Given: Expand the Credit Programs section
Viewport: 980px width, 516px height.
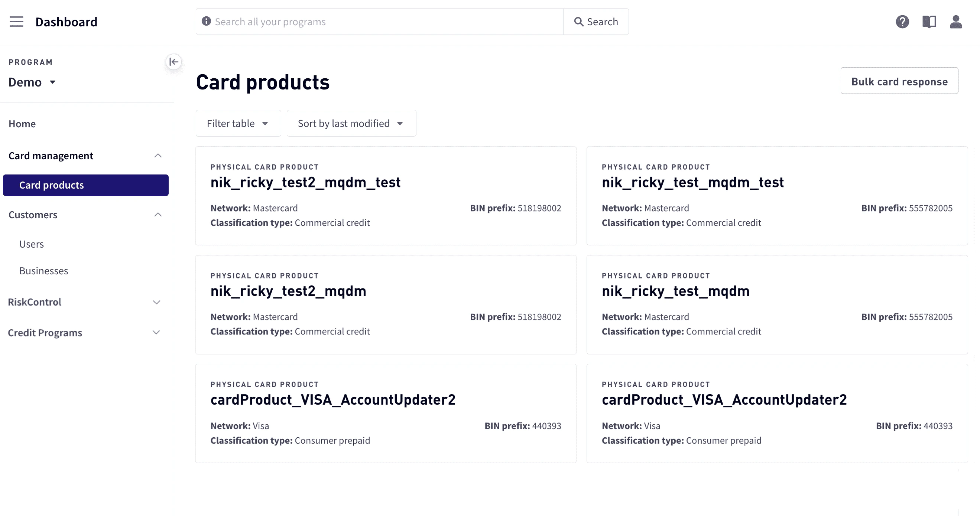Looking at the screenshot, I should click(156, 332).
